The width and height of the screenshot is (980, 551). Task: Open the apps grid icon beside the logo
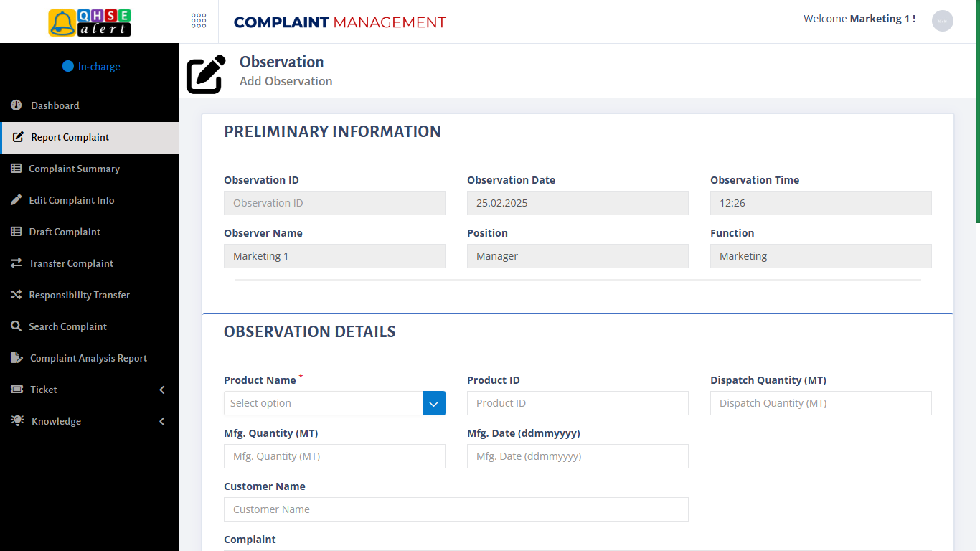[x=199, y=21]
